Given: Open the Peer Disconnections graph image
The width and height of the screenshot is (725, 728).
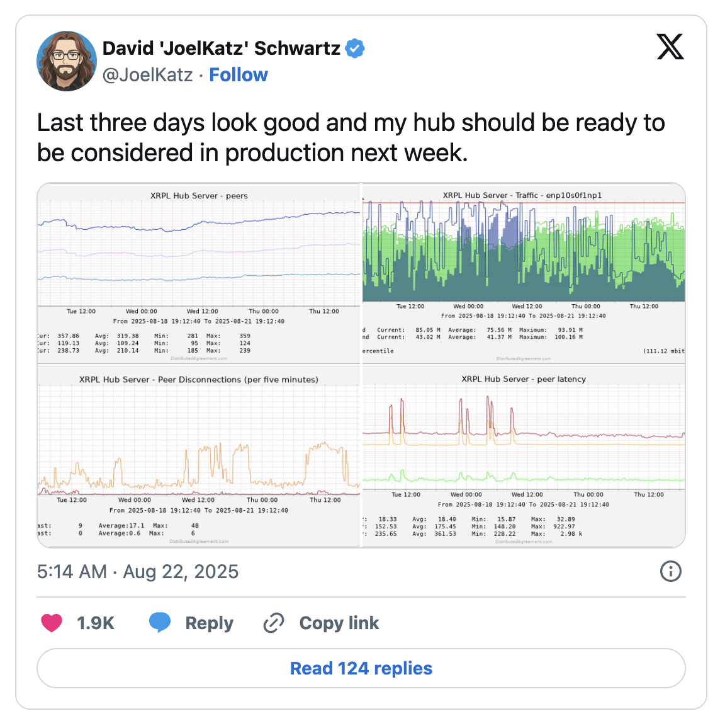Looking at the screenshot, I should [198, 457].
